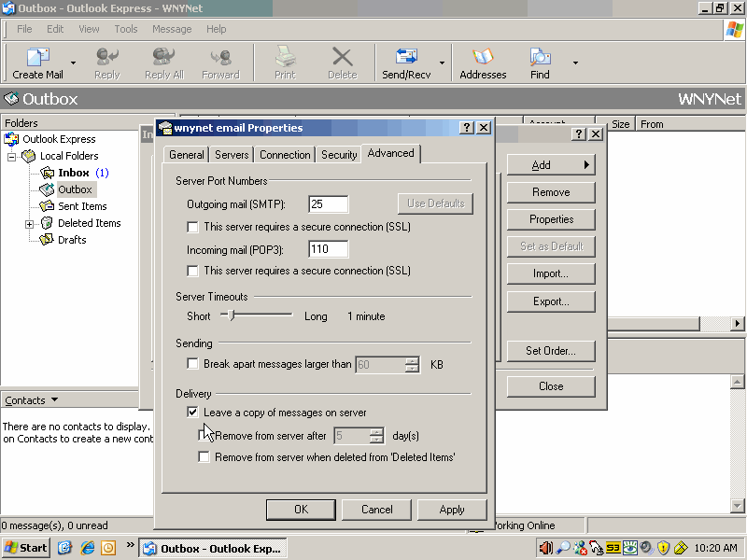Open the Send/Recv dropdown arrow
Image resolution: width=747 pixels, height=560 pixels.
442,63
